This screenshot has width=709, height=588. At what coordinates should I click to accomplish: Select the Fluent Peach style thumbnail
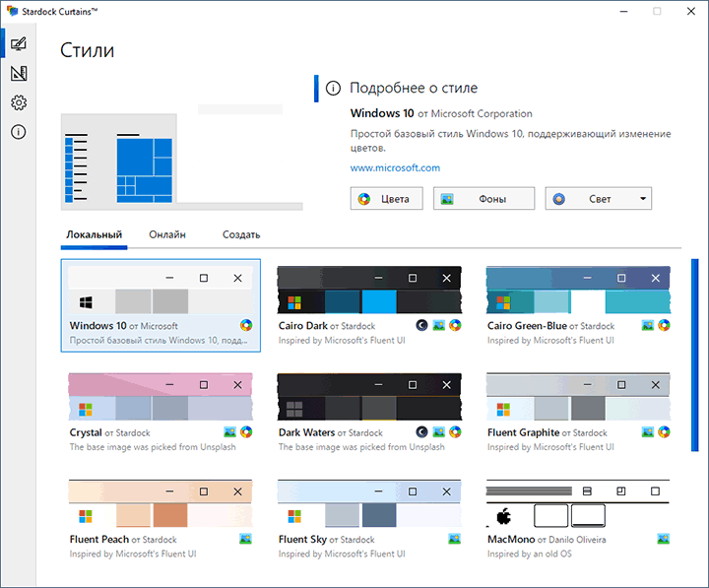click(161, 503)
